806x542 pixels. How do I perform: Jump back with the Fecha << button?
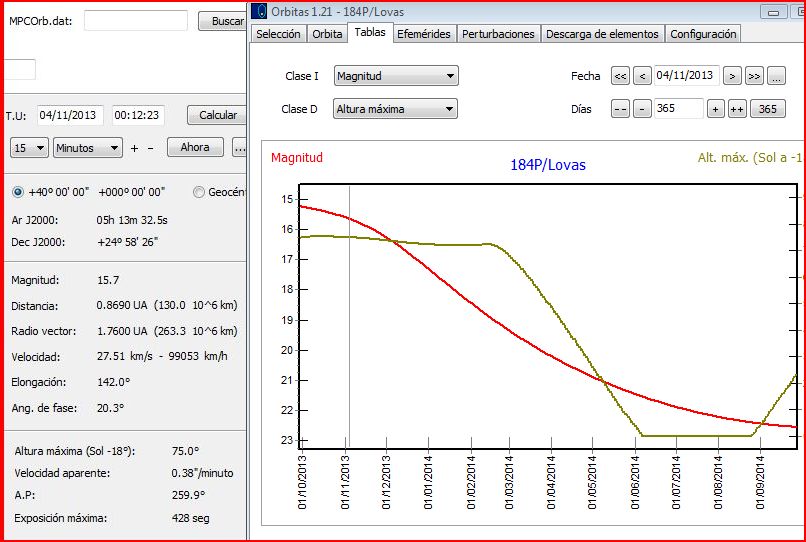click(x=620, y=76)
